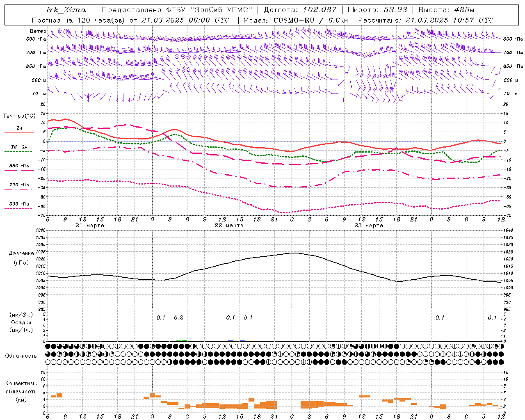The image size is (525, 420).
Task: Click the "500 м" wind level label on left
Action: pyautogui.click(x=39, y=80)
